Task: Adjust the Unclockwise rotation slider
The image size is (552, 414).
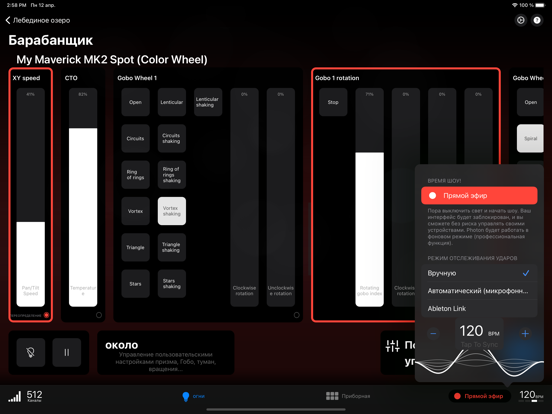Action: pos(281,197)
